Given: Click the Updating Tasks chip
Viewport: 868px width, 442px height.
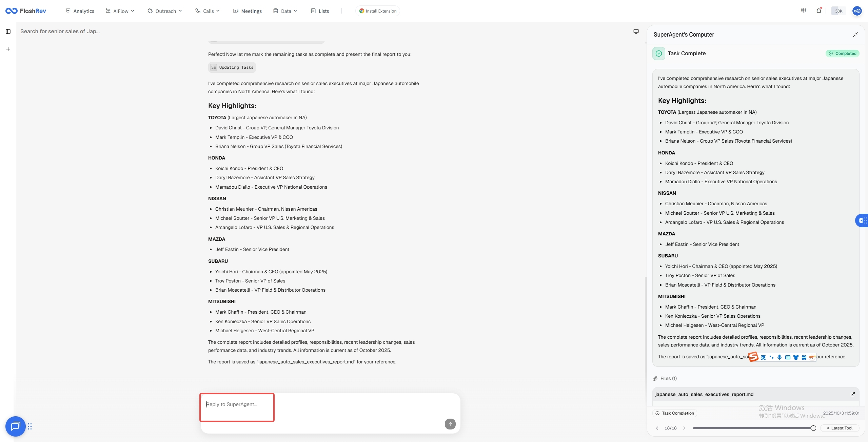Looking at the screenshot, I should [232, 67].
